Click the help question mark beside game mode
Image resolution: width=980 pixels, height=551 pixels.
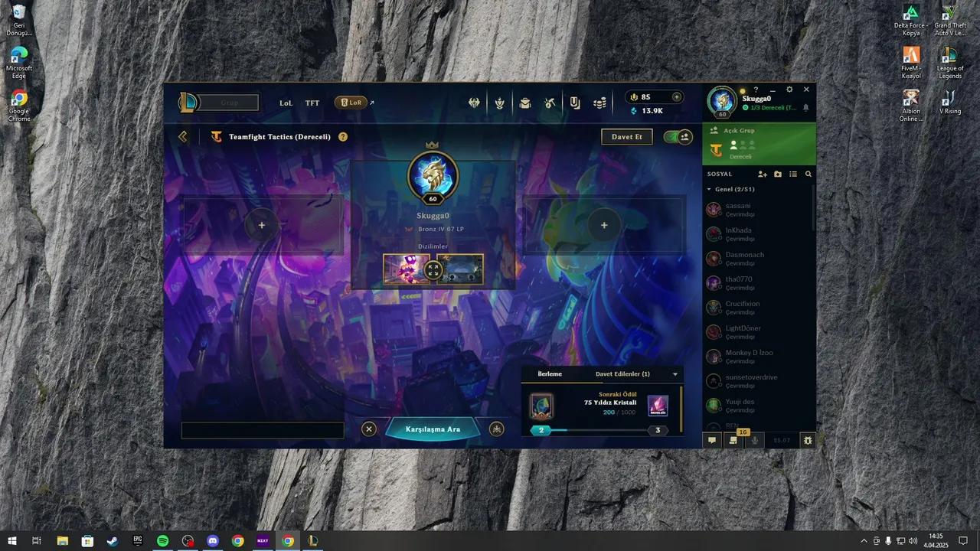click(343, 137)
